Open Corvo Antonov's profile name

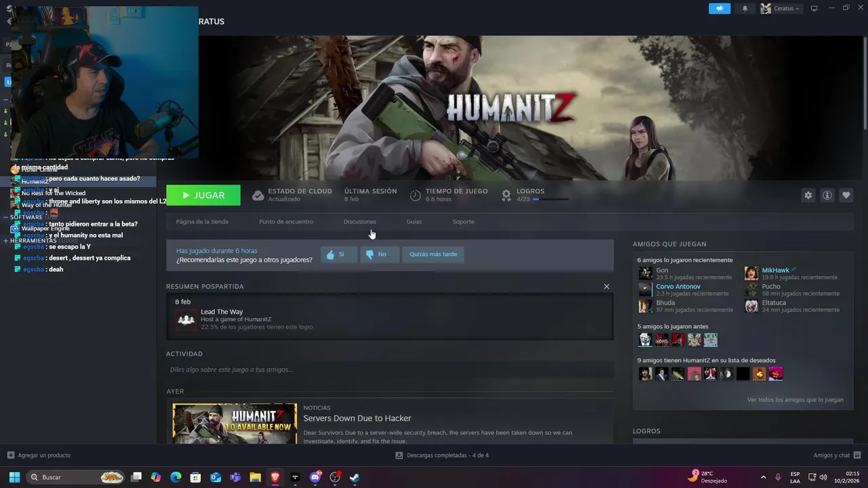point(678,287)
